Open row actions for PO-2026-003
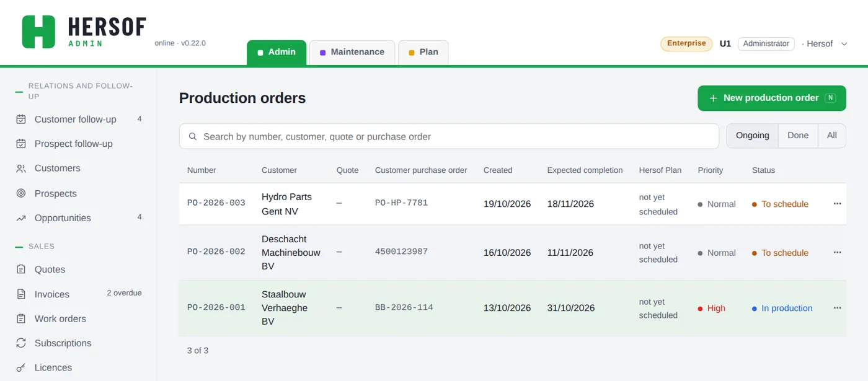The width and height of the screenshot is (868, 381). [x=837, y=203]
